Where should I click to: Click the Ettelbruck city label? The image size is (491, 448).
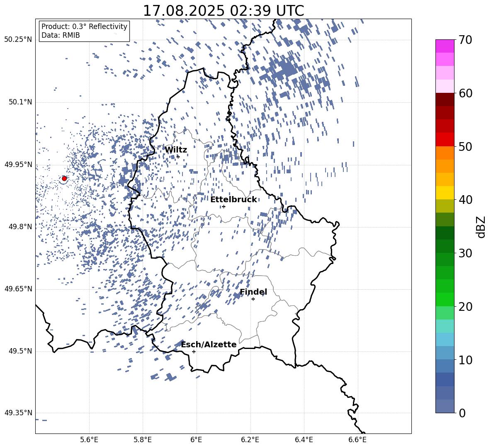pos(233,200)
